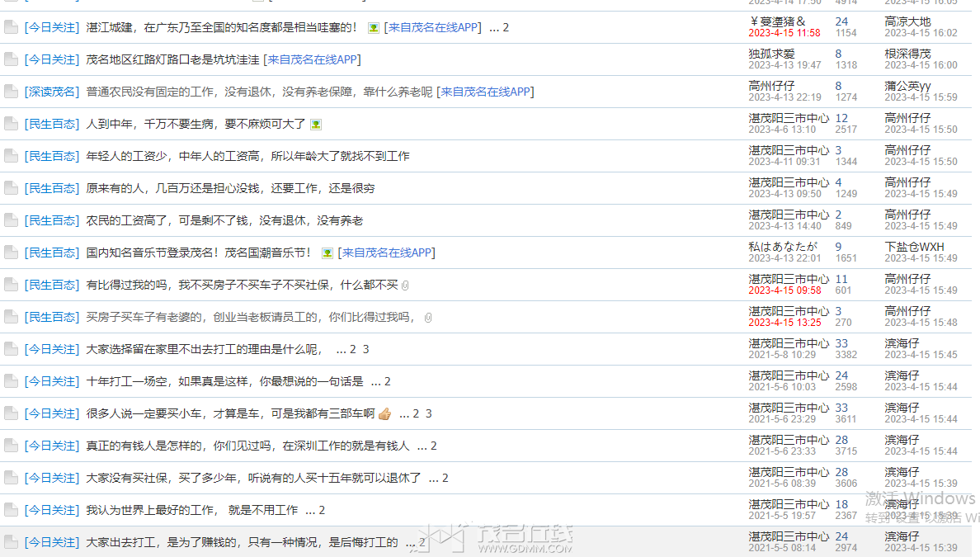View last poster 高凉大地
This screenshot has width=980, height=557.
click(907, 22)
